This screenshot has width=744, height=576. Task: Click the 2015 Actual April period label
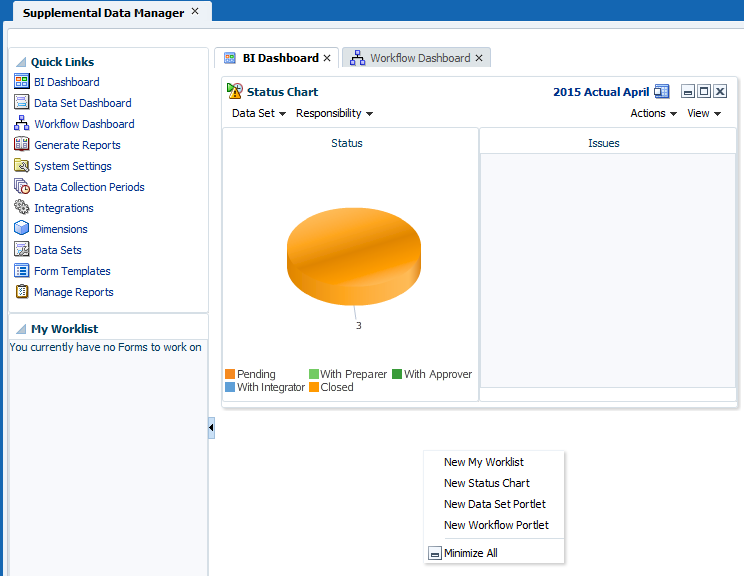[x=601, y=92]
